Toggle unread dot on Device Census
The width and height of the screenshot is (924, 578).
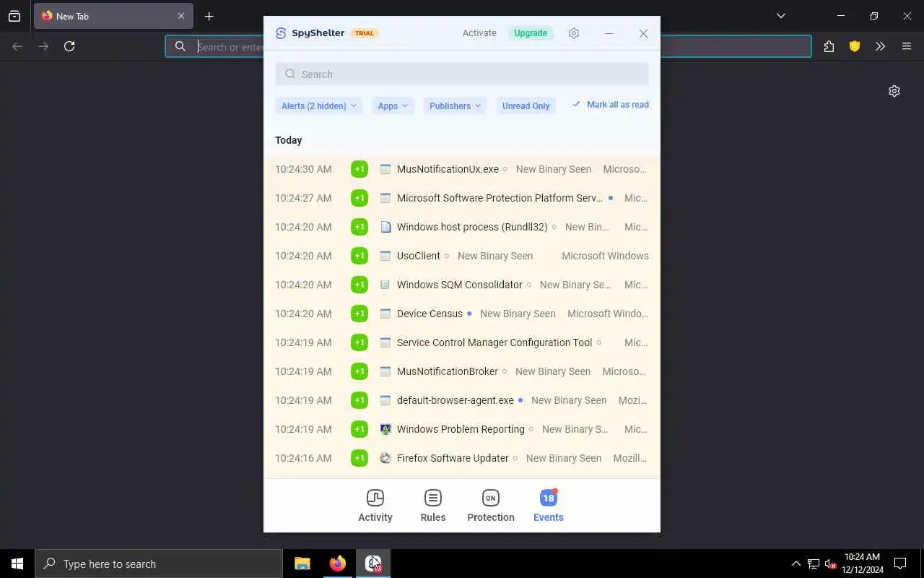pos(469,314)
